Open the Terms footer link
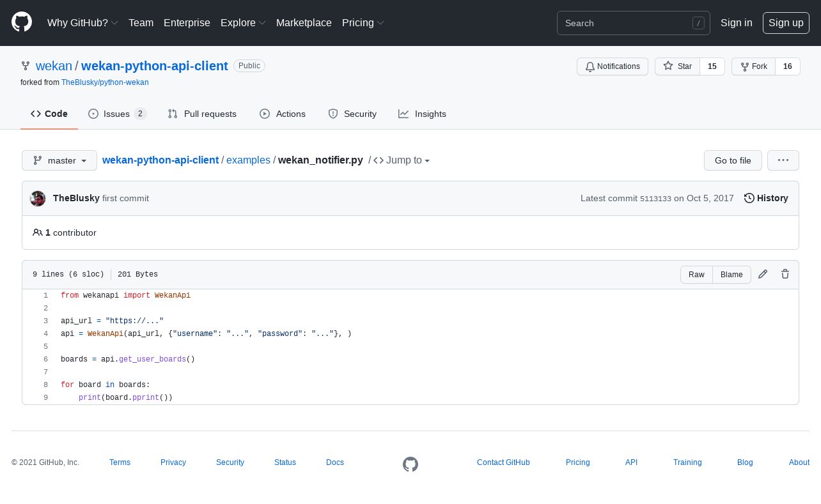 (120, 462)
